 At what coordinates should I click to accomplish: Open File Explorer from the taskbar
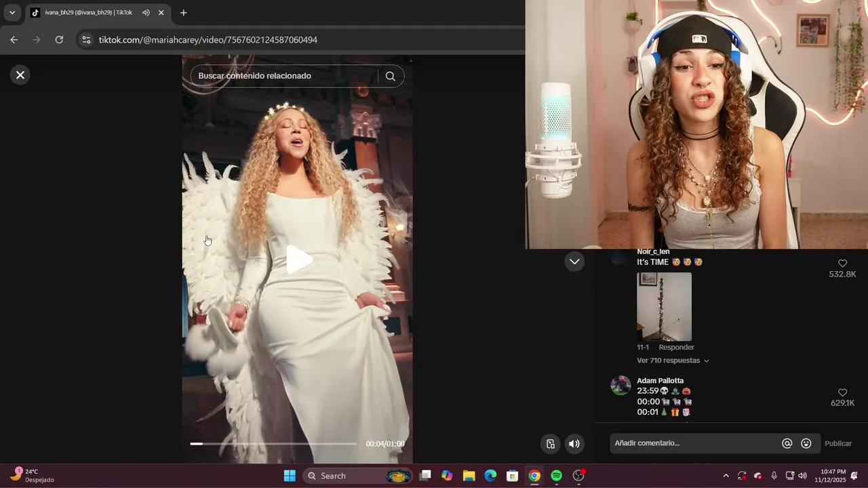pyautogui.click(x=469, y=476)
